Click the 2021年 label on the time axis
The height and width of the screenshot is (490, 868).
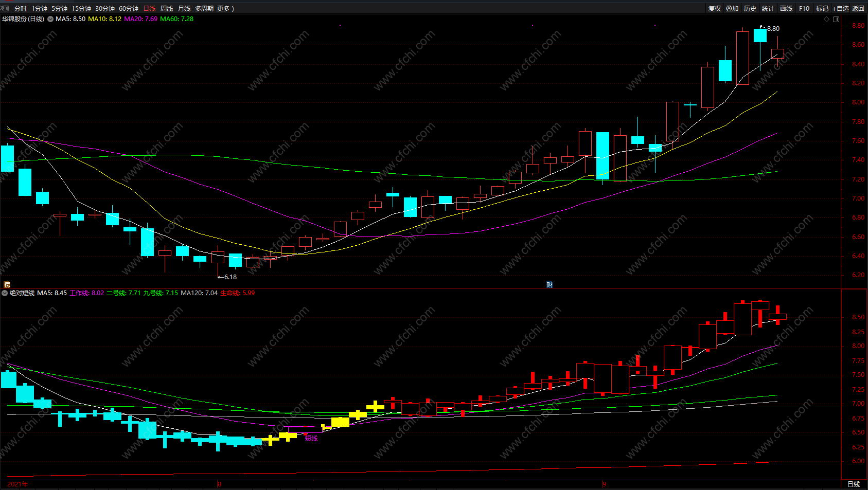[x=18, y=484]
